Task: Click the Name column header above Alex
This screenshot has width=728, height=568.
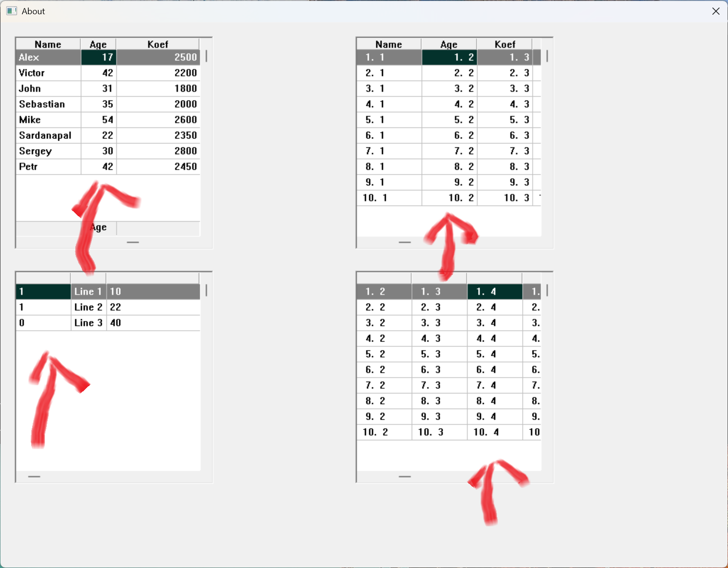Action: (x=48, y=44)
